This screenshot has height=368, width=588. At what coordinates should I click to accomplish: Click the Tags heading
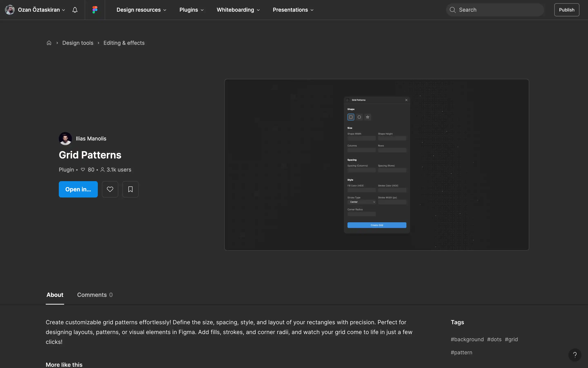pos(457,322)
